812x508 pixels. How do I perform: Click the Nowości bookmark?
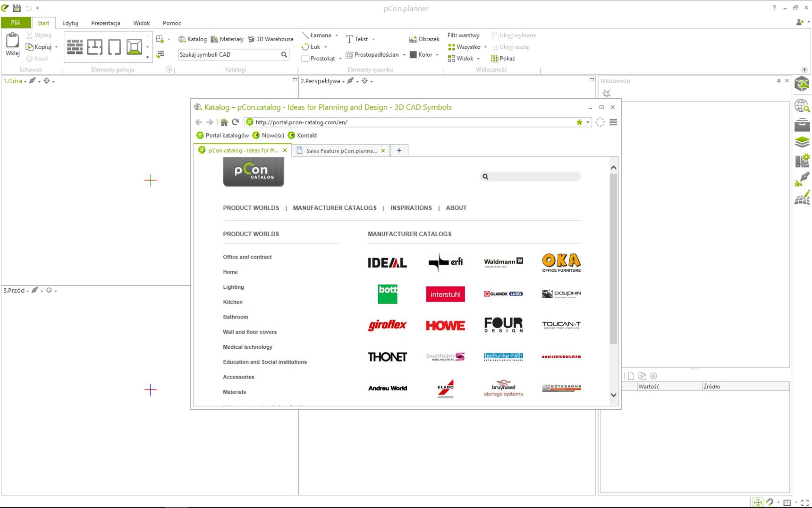coord(268,136)
